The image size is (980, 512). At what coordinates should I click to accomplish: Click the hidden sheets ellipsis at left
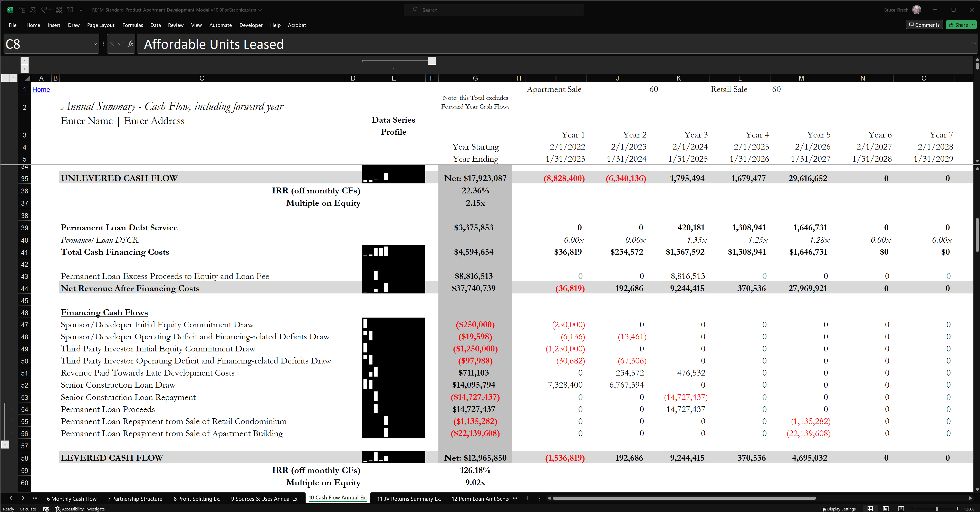35,498
